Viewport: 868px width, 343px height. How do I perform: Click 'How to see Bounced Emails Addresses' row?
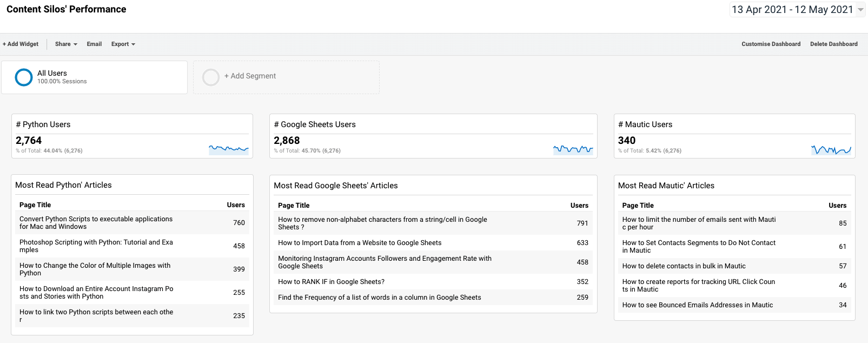pos(734,305)
